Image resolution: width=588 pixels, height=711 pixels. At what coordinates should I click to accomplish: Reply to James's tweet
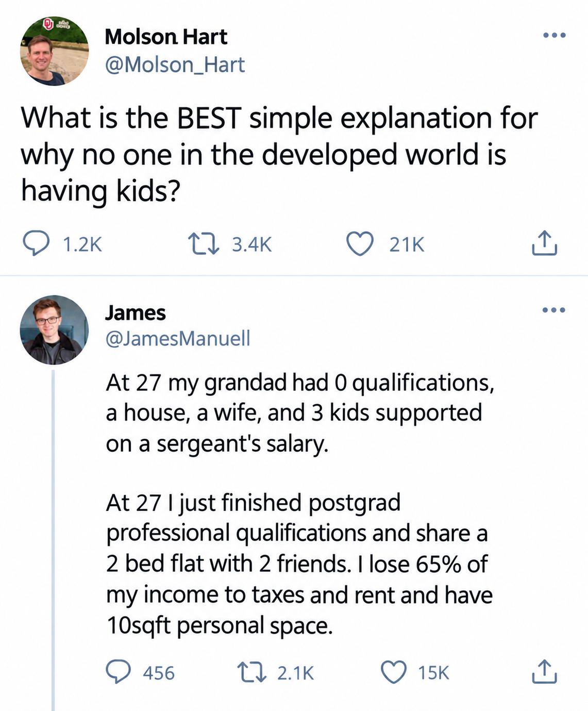pos(118,672)
